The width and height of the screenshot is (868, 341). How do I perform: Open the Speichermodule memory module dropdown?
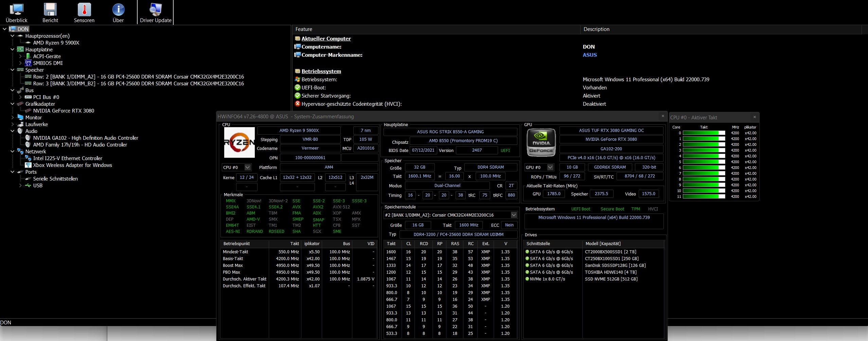514,215
